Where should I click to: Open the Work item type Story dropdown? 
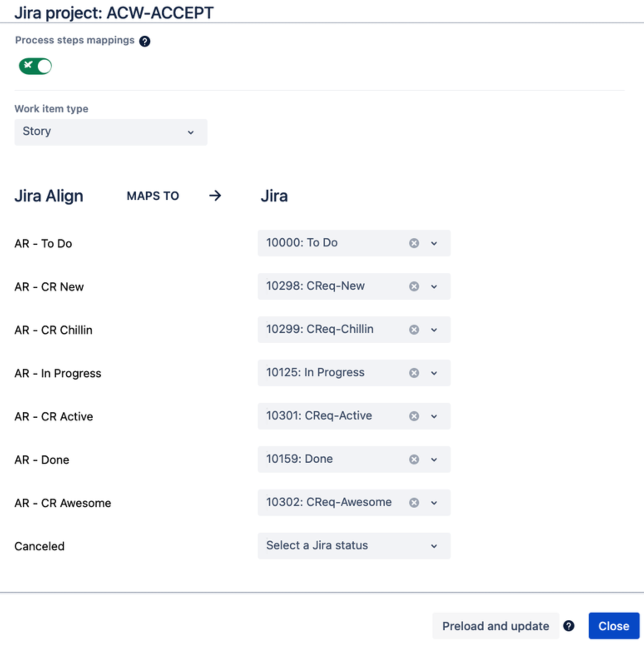tap(111, 132)
